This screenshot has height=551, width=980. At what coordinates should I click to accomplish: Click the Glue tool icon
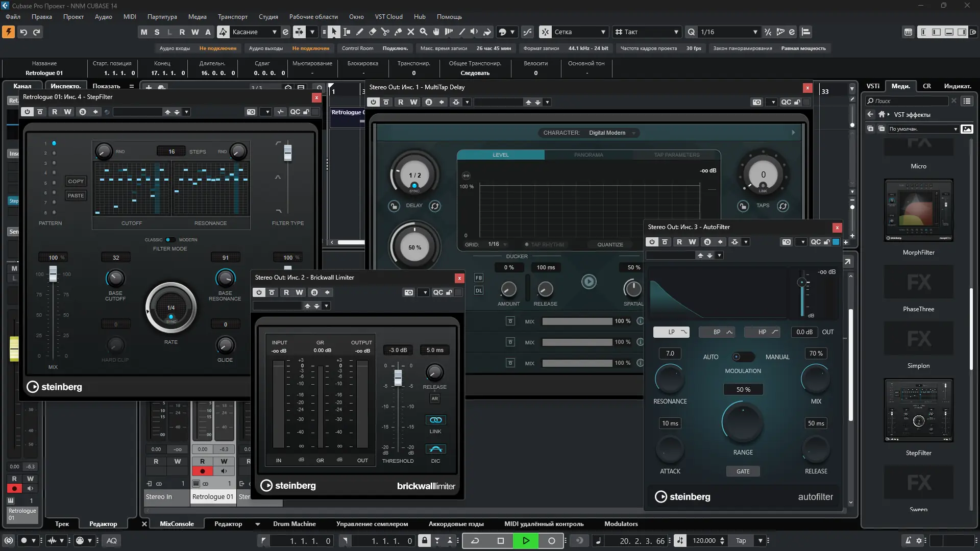tap(398, 32)
